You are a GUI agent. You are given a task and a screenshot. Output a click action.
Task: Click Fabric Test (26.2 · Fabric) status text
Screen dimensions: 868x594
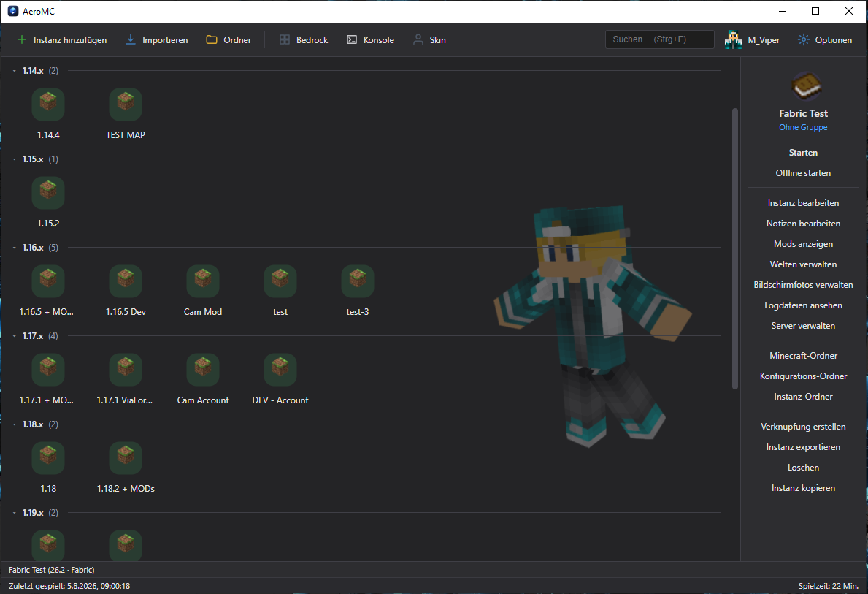click(52, 570)
